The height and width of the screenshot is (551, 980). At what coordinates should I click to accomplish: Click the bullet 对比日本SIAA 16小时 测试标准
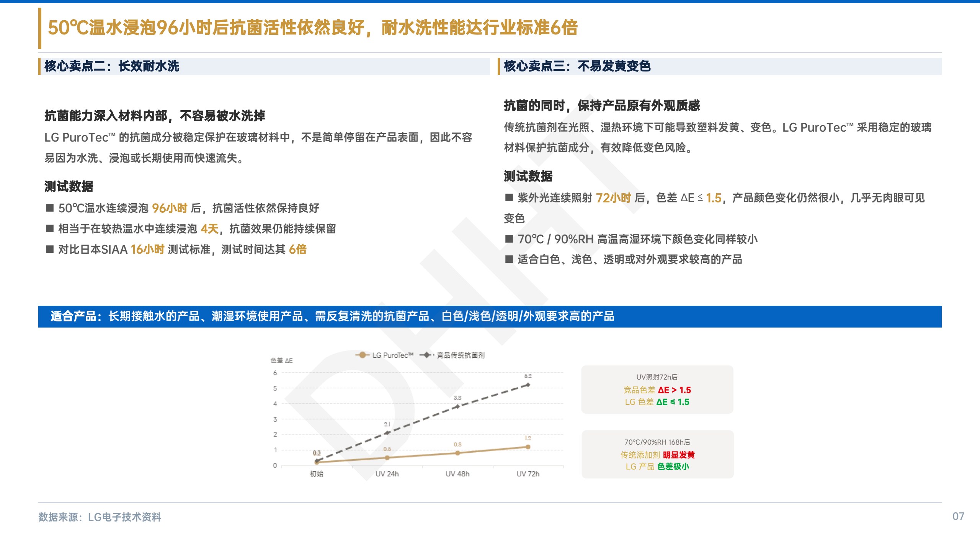[176, 249]
